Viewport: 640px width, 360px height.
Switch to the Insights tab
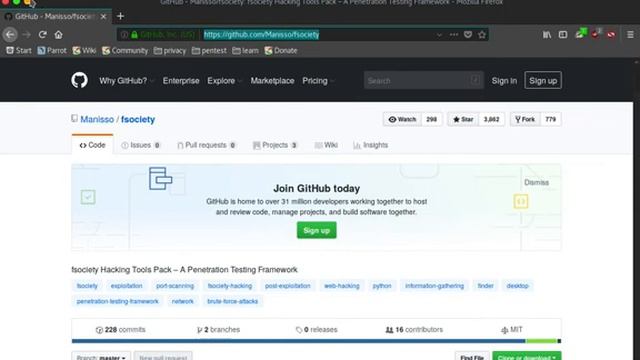point(371,145)
